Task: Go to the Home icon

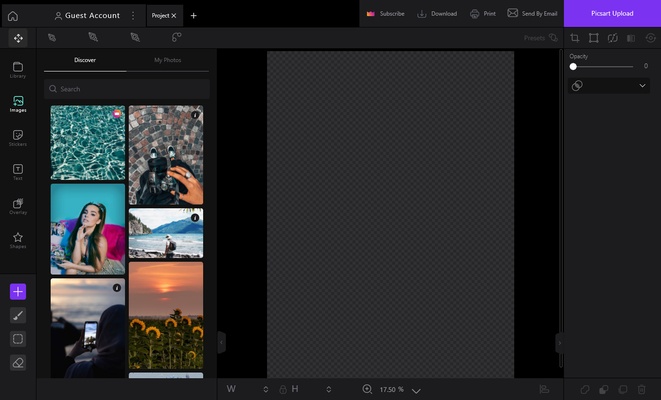Action: coord(13,16)
